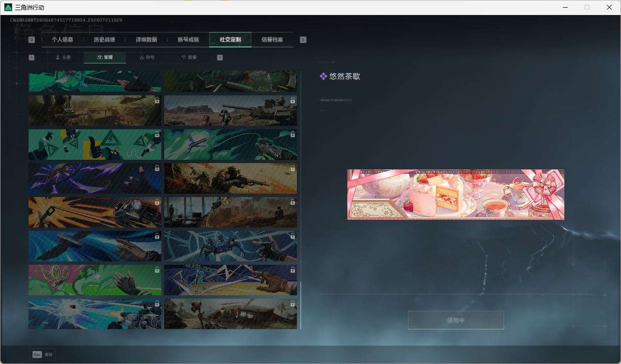Click lock icon on prone sniper soldier dog tag
The image size is (621, 364).
coord(293,168)
